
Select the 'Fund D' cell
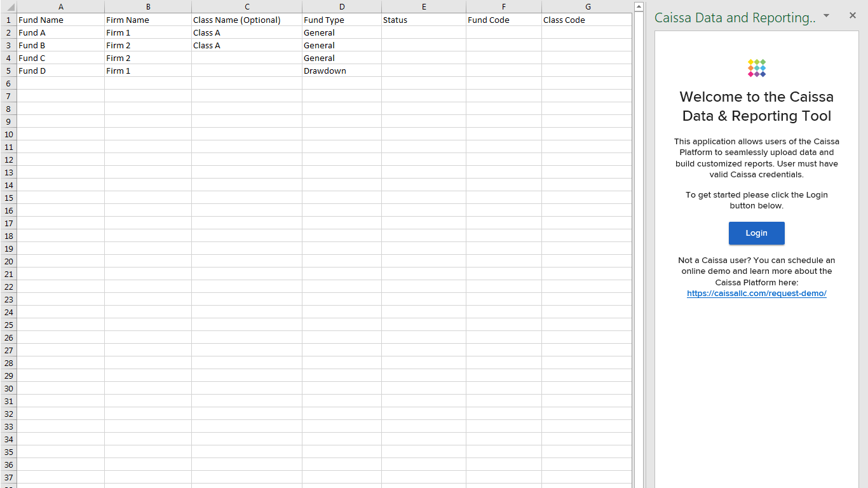[x=61, y=71]
